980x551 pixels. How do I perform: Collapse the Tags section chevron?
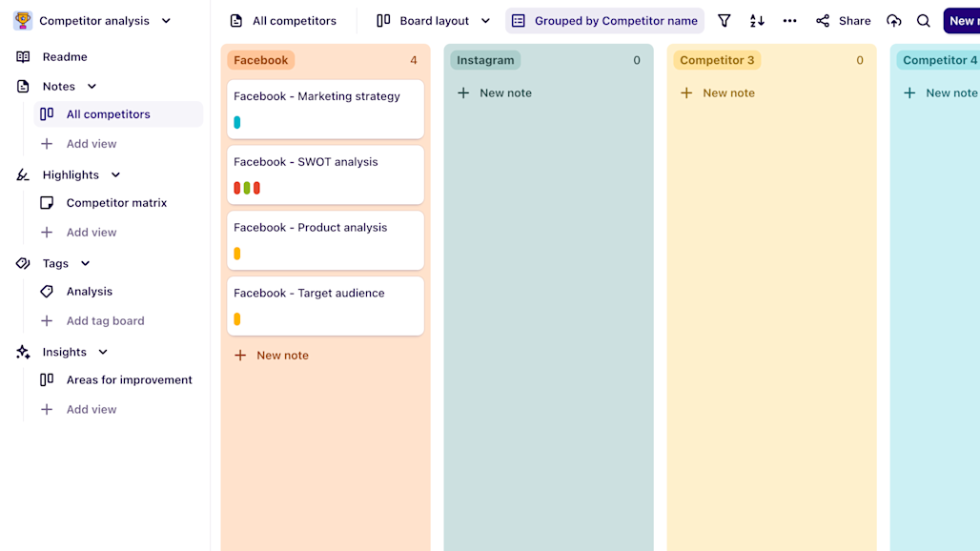(86, 264)
